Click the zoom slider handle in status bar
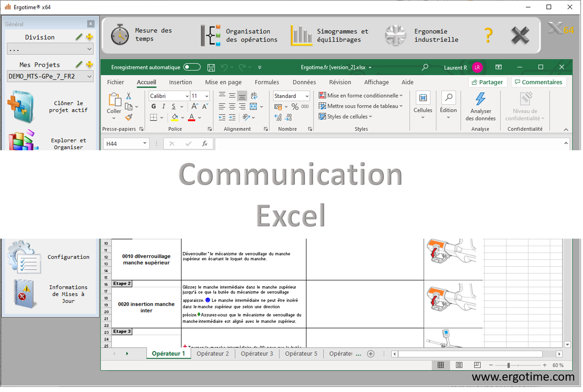Viewport: 583px width, 392px height. tap(508, 365)
